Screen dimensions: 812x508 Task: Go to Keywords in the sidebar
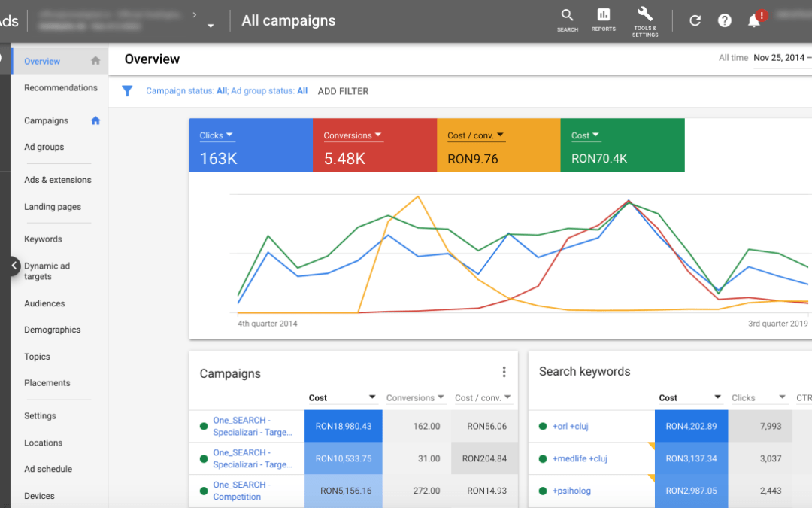(43, 239)
